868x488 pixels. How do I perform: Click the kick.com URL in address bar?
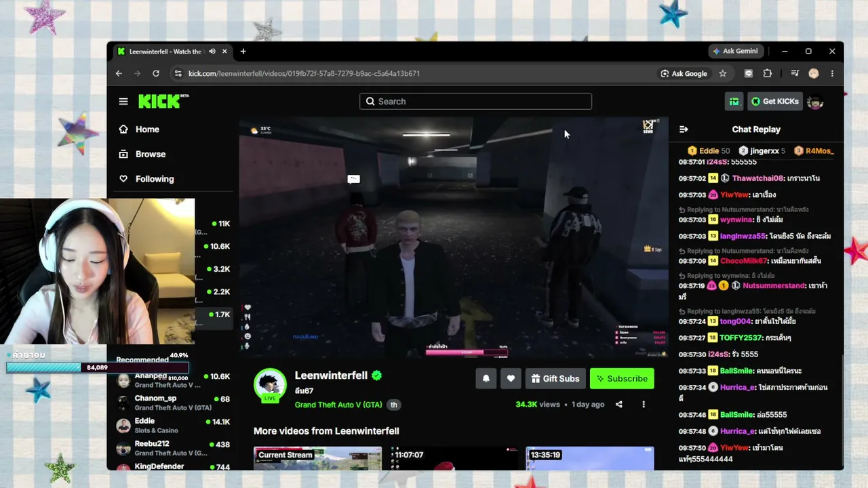(x=304, y=73)
